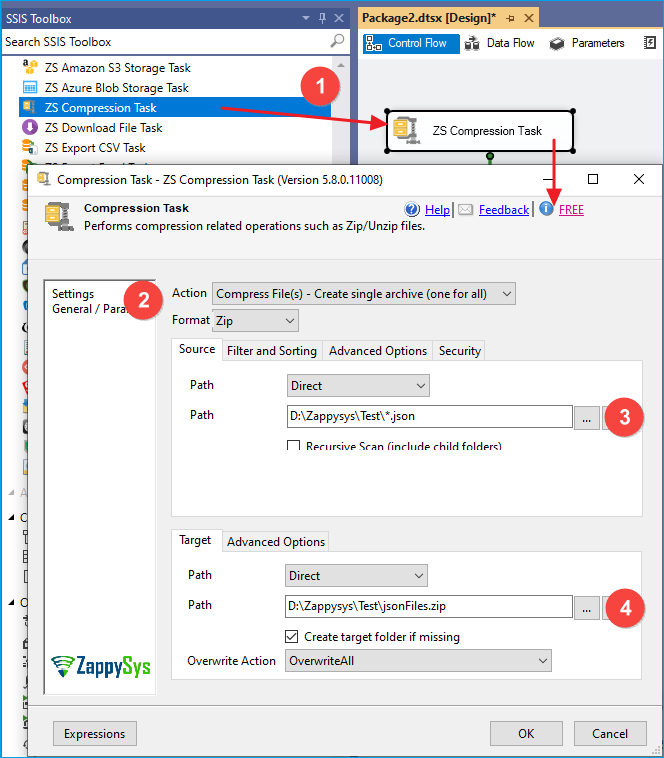Switch to Filter and Sorting tab
This screenshot has height=758, width=664.
coord(271,351)
